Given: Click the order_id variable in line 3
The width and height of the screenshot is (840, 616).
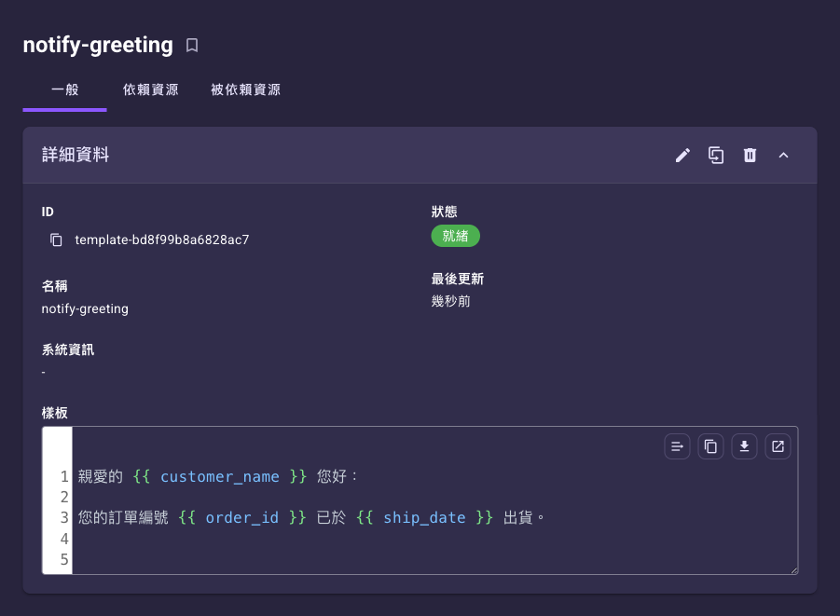Looking at the screenshot, I should point(242,517).
